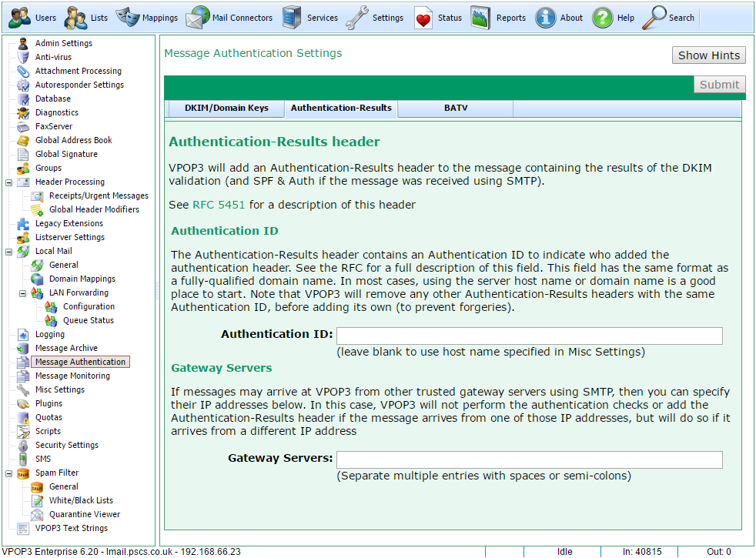The height and width of the screenshot is (558, 756).
Task: Open the Services server icon
Action: pyautogui.click(x=293, y=18)
